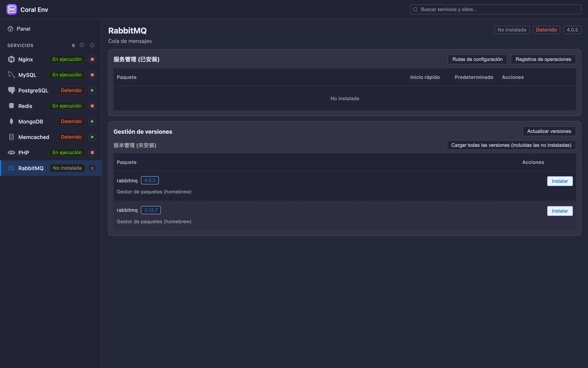Stop the PHP service
Screen dimensions: 588x368
[x=92, y=153]
